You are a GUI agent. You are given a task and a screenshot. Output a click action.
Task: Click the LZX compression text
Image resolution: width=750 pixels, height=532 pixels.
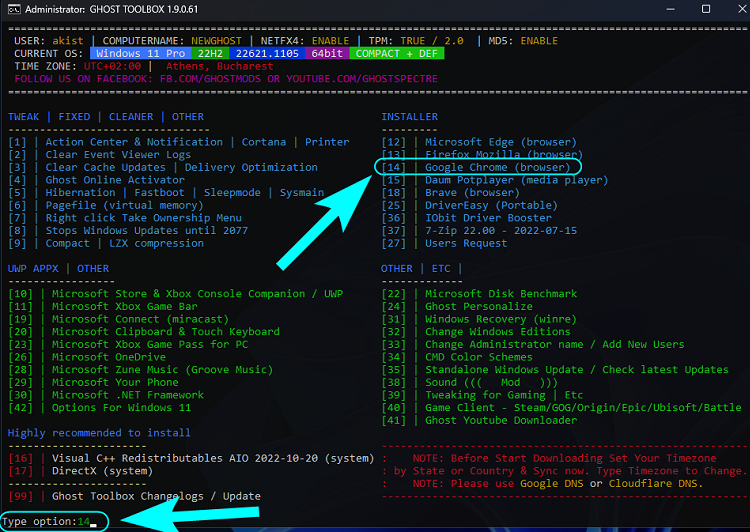(x=156, y=244)
